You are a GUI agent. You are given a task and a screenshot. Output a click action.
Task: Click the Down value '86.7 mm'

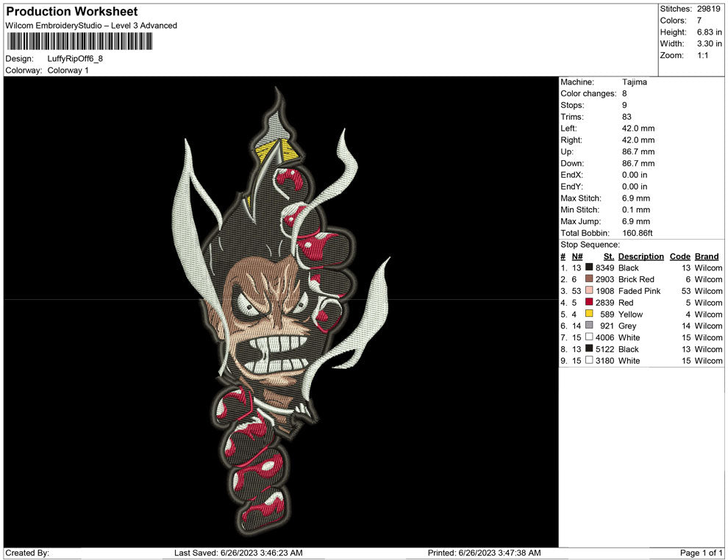638,163
